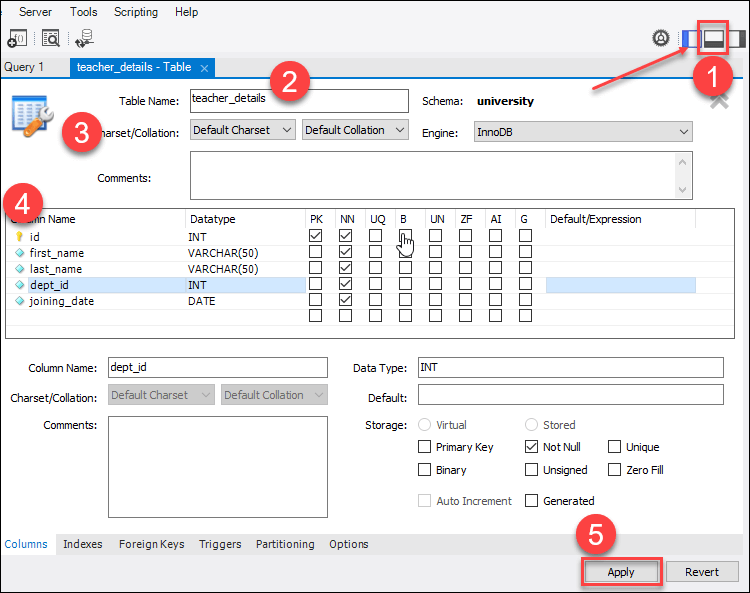Toggle the bottom output panel icon
This screenshot has width=750, height=593.
tap(713, 39)
